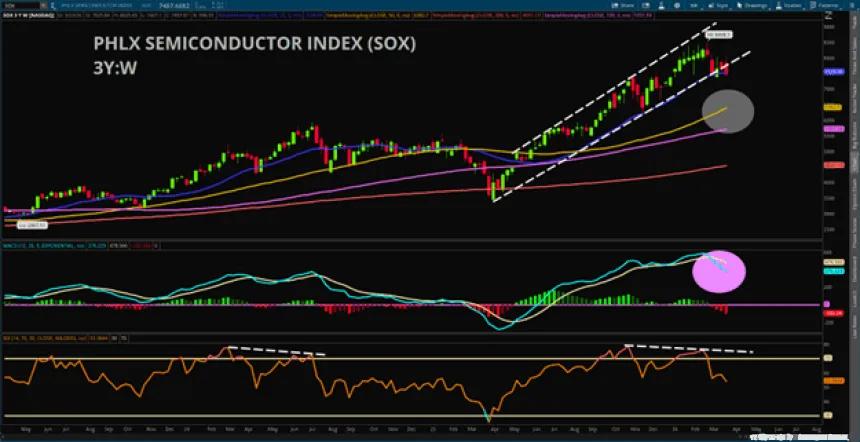
Task: Click the magenta moving average bubble on price axis
Action: tap(833, 128)
